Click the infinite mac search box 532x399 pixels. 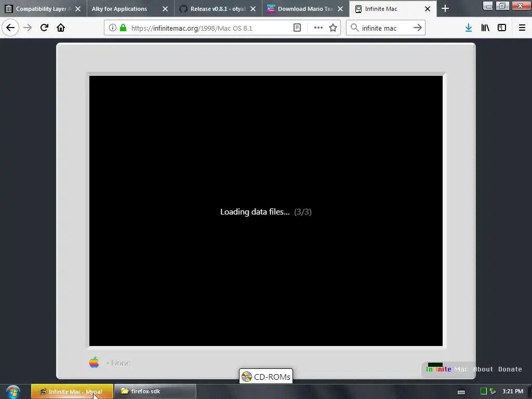pos(385,28)
